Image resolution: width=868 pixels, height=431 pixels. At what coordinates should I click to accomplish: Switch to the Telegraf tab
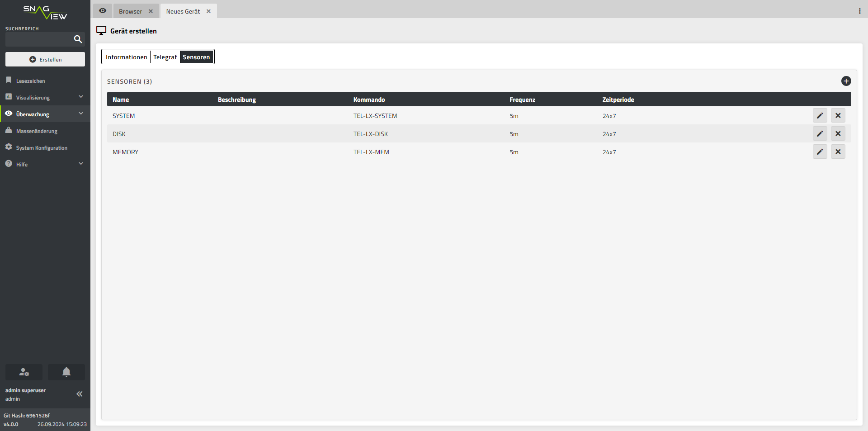(165, 57)
